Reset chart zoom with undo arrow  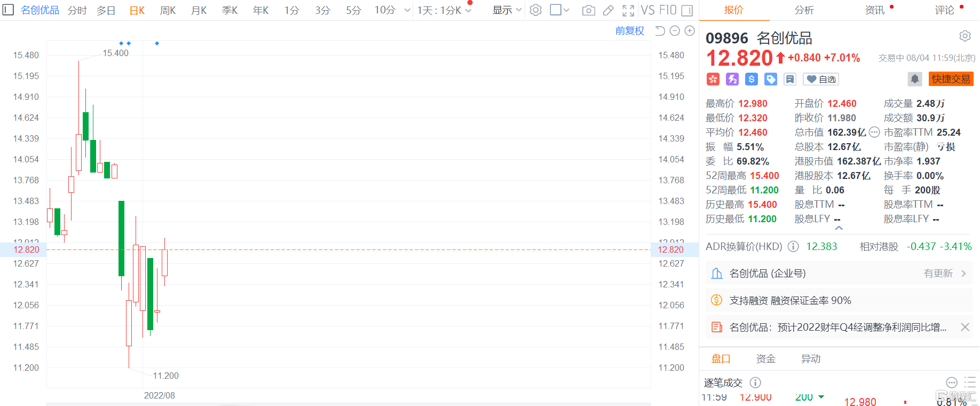point(660,31)
